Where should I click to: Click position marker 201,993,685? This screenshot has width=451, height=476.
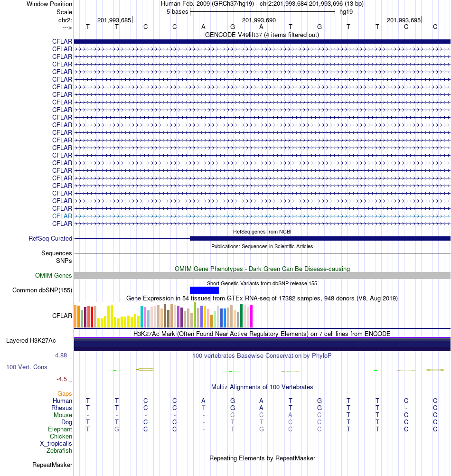tap(114, 20)
